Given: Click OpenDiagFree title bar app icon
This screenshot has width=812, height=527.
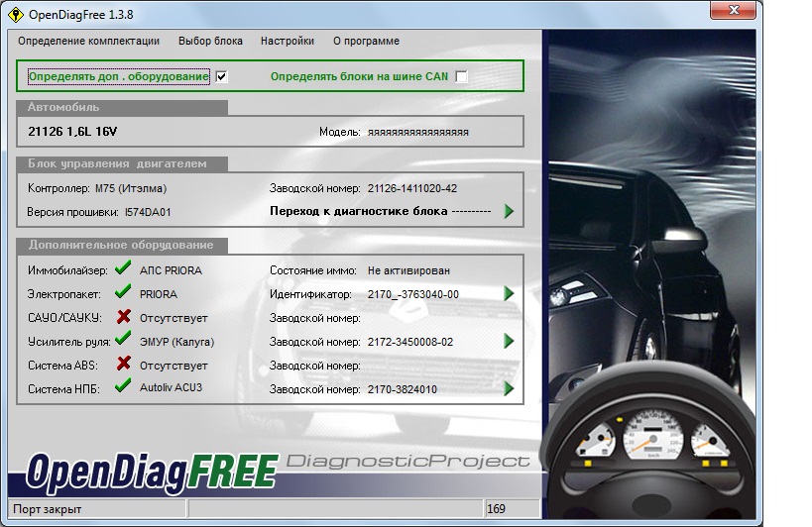Looking at the screenshot, I should click(16, 15).
